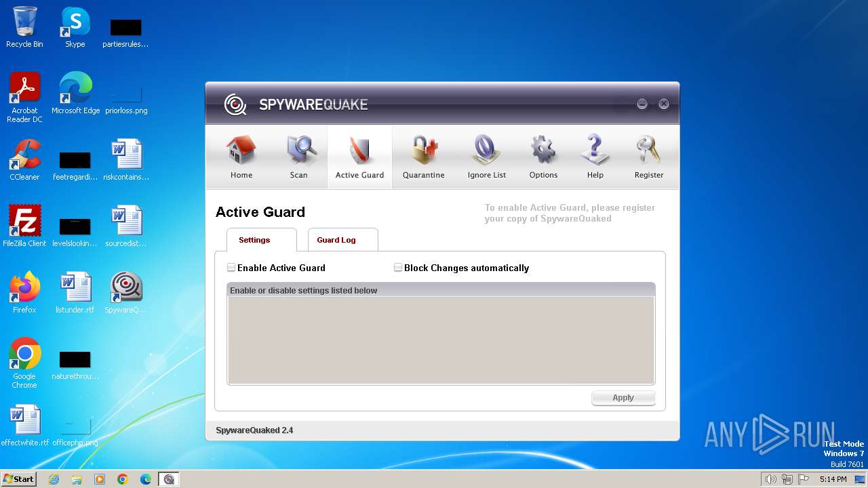Open Edge from the taskbar
Image resolution: width=868 pixels, height=488 pixels.
tap(146, 479)
